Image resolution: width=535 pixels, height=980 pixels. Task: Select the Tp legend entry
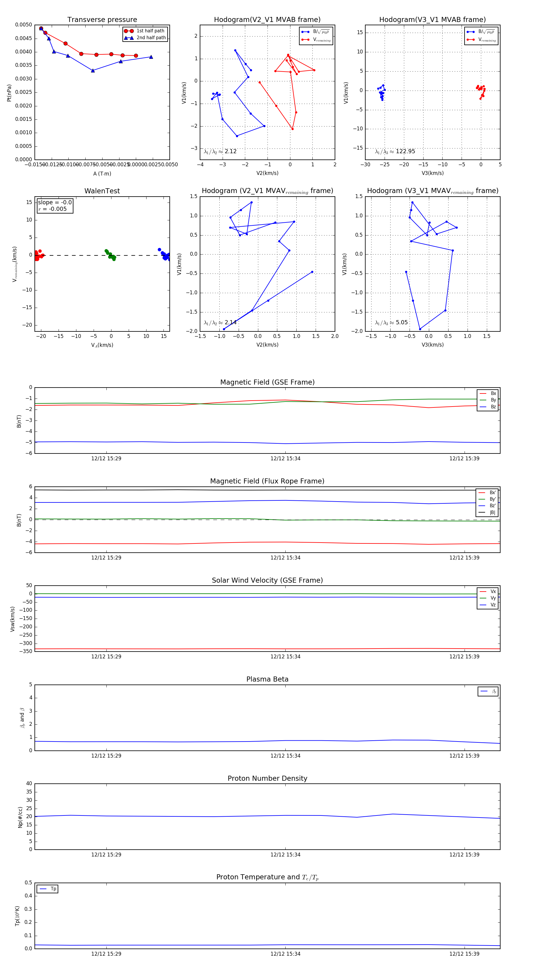pyautogui.click(x=48, y=889)
